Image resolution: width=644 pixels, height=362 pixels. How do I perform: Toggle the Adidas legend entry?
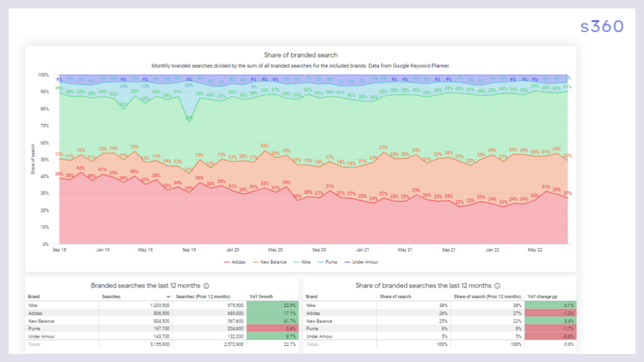click(x=235, y=262)
